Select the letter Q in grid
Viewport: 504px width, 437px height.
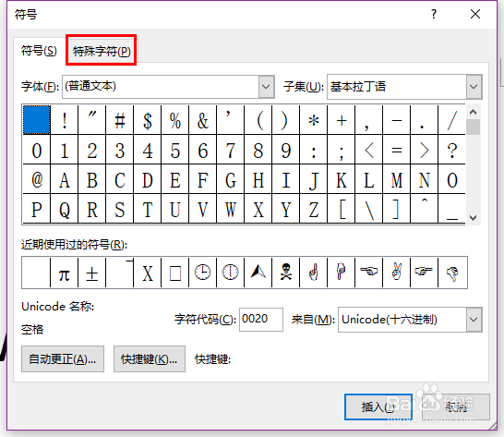click(65, 209)
